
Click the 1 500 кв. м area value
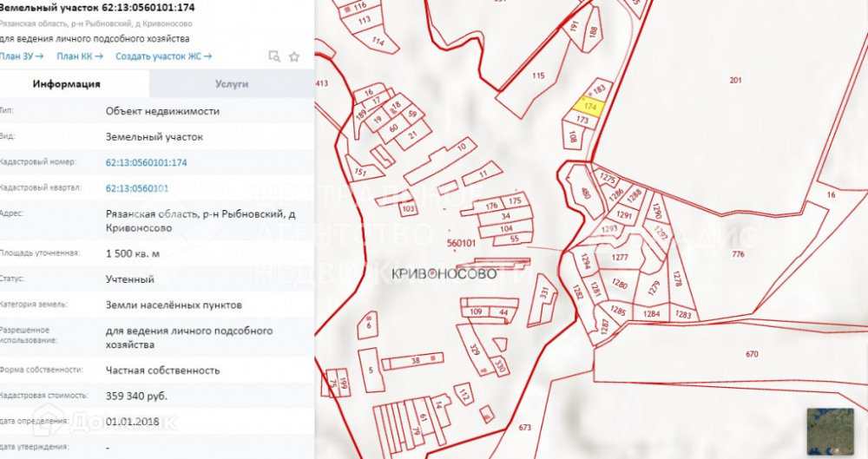click(133, 253)
